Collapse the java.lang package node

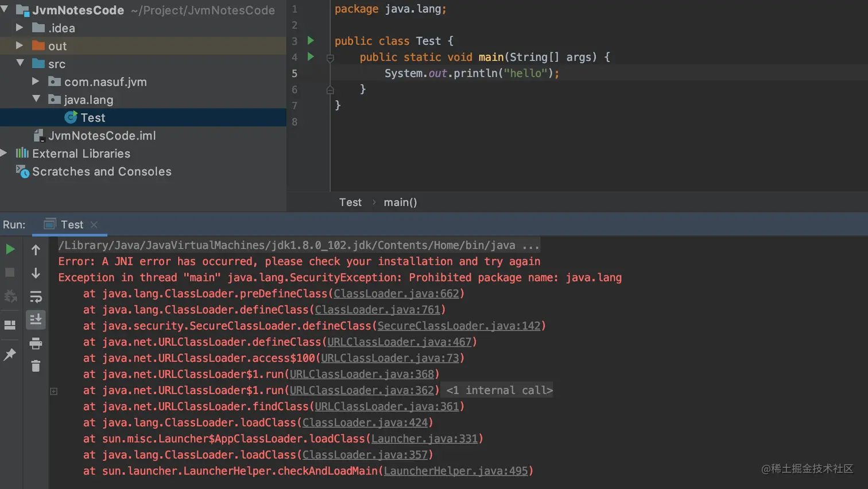coord(36,99)
